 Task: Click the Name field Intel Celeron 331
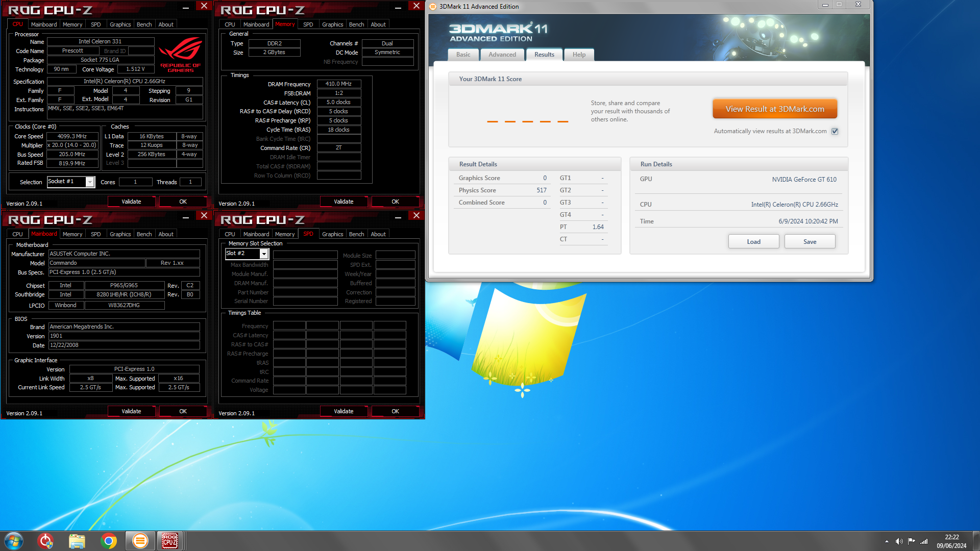click(100, 41)
